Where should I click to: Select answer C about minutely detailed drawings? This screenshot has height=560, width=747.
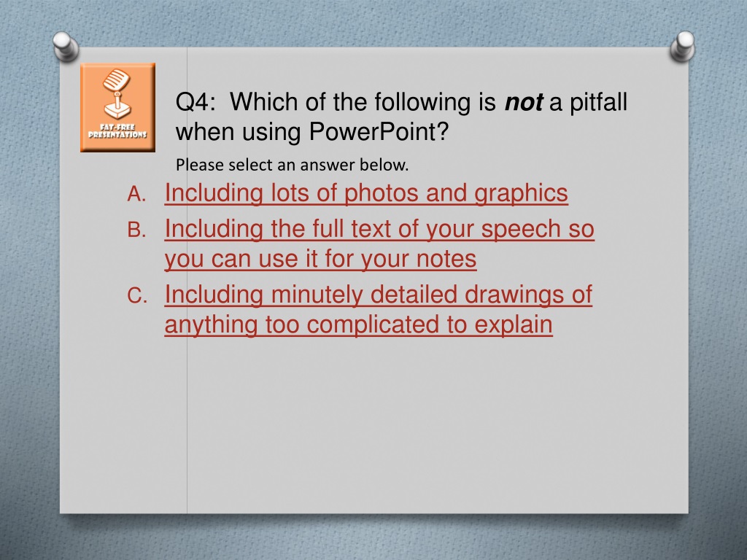point(379,309)
